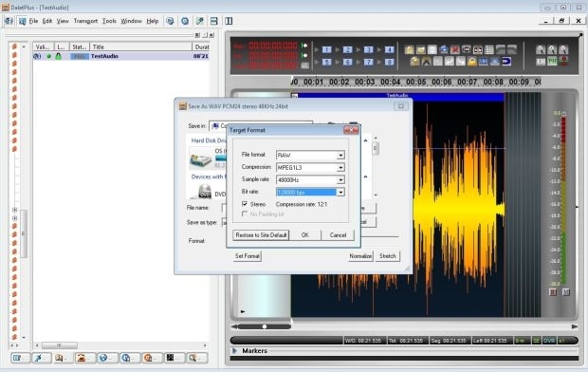Jump to cue point 8 button
Viewport: 588px width, 372px height.
pos(389,62)
